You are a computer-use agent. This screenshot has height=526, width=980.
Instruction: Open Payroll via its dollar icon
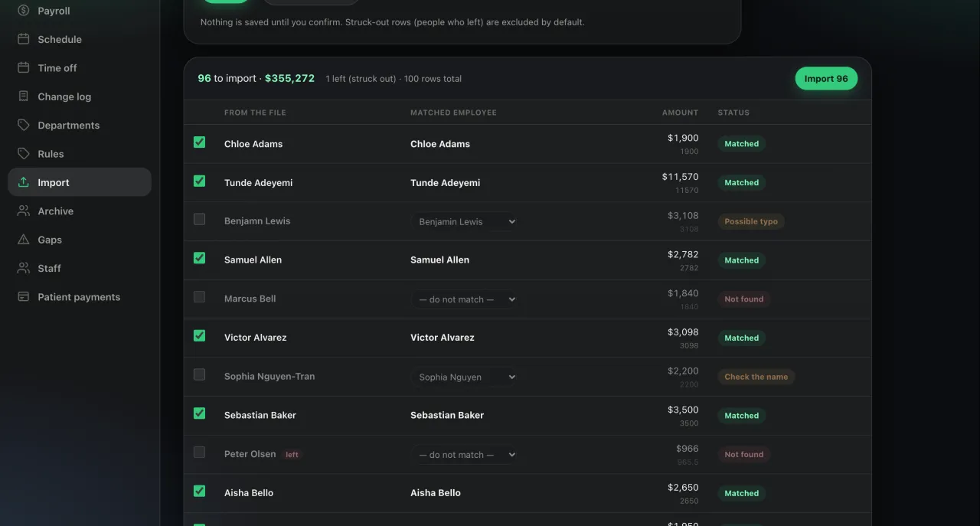tap(23, 11)
